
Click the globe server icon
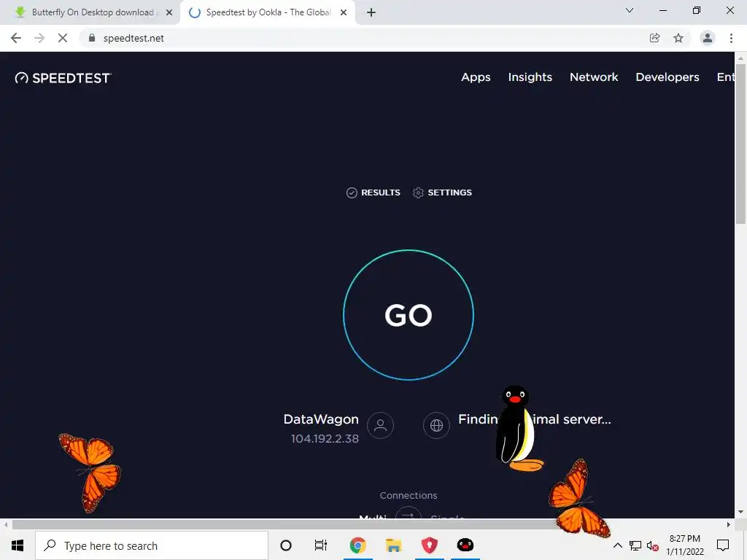coord(436,425)
